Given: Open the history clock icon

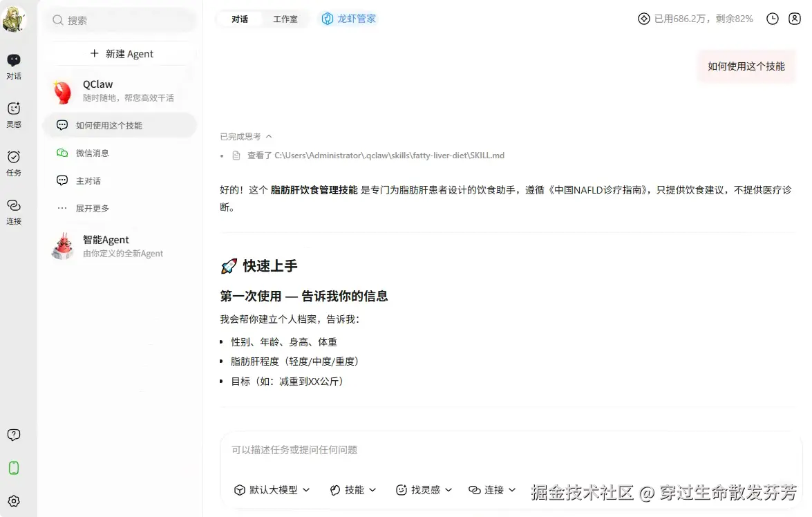Looking at the screenshot, I should pyautogui.click(x=772, y=19).
